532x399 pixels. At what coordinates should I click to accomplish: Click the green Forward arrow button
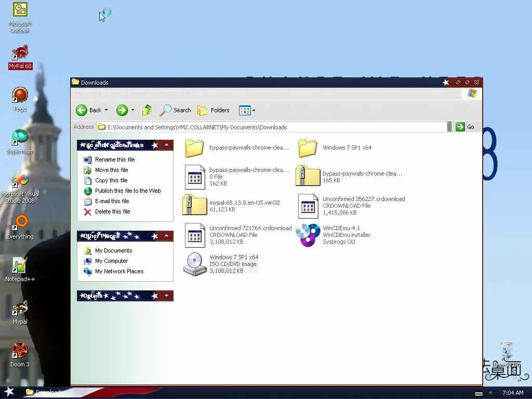[122, 110]
